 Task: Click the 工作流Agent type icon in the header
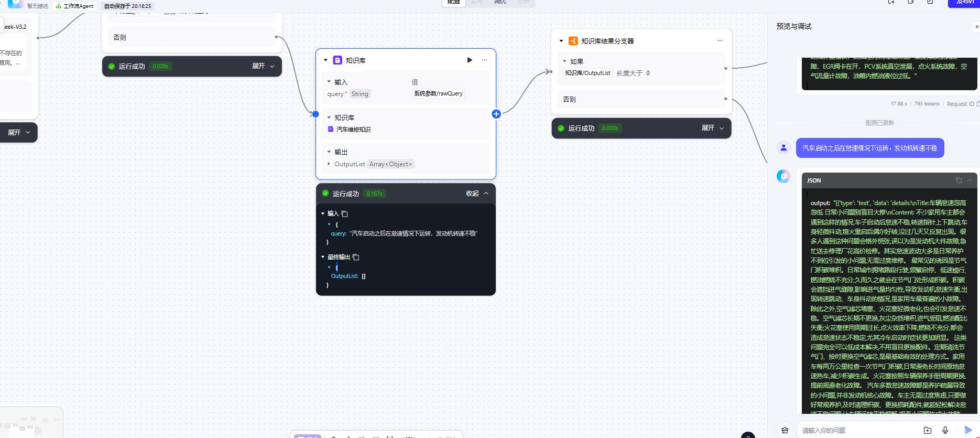pos(59,6)
